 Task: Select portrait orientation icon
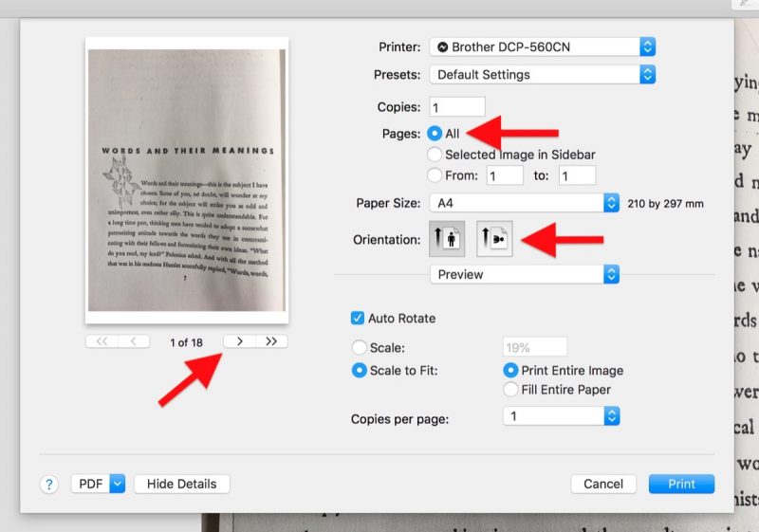coord(447,240)
